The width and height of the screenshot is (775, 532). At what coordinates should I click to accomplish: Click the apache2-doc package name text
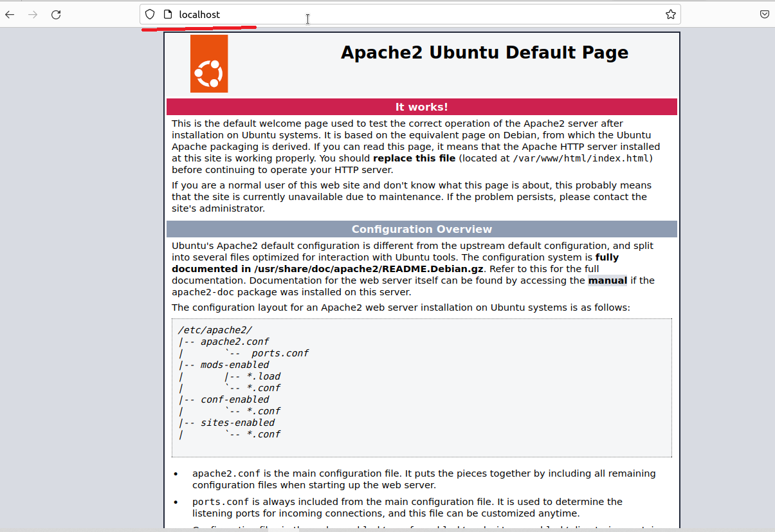pyautogui.click(x=203, y=292)
